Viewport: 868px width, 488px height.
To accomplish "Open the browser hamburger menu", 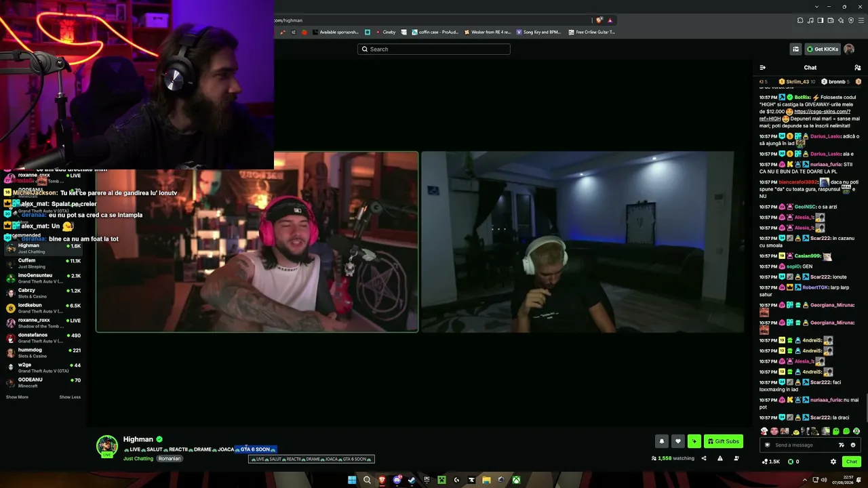I will pyautogui.click(x=861, y=20).
